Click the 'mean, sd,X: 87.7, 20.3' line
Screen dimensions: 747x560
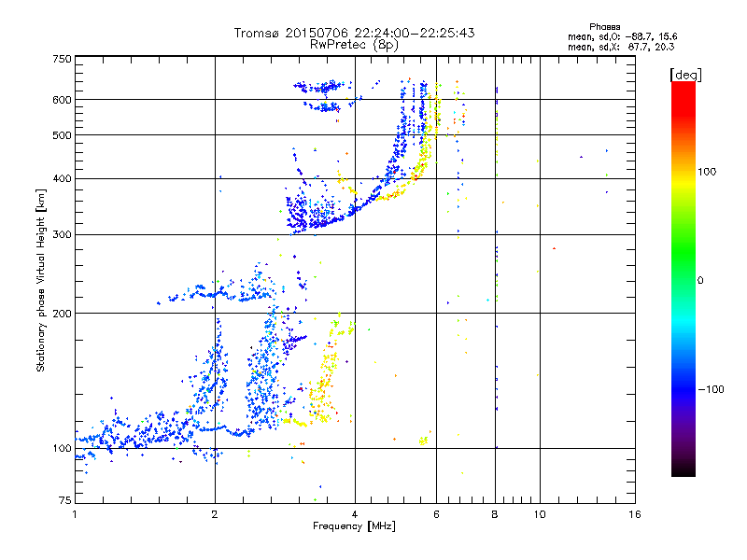click(x=621, y=47)
